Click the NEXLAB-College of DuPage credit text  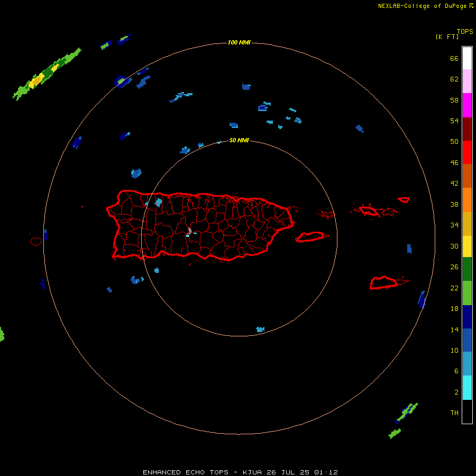(422, 6)
